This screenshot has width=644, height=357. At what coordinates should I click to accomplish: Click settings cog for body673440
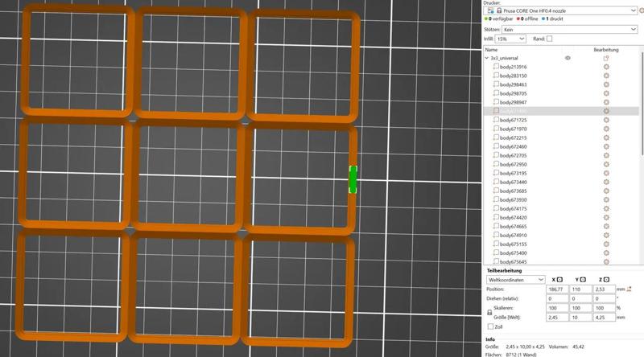606,183
